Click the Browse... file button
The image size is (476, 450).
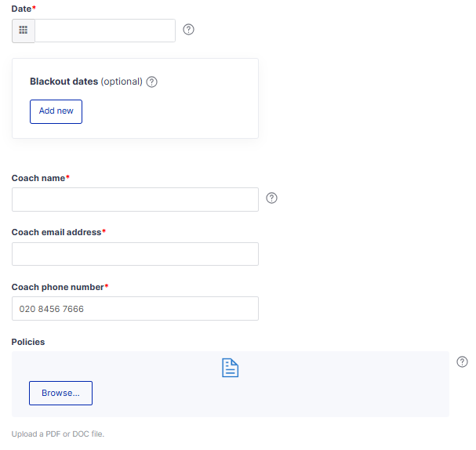coord(60,393)
